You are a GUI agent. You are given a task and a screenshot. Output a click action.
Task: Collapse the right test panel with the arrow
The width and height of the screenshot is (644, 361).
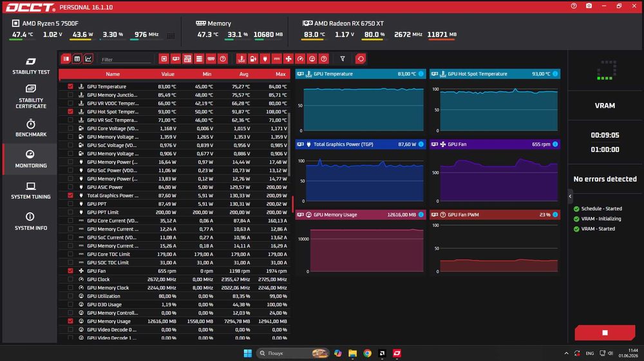(x=570, y=196)
